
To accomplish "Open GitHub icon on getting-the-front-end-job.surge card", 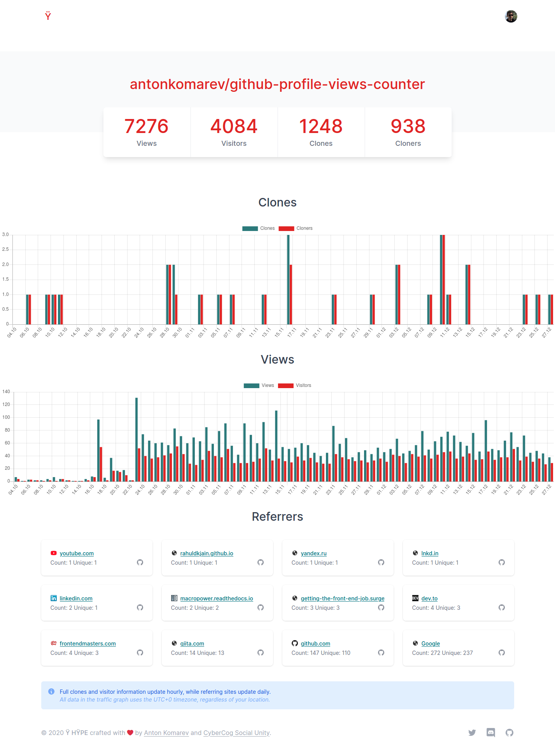I will [x=381, y=607].
